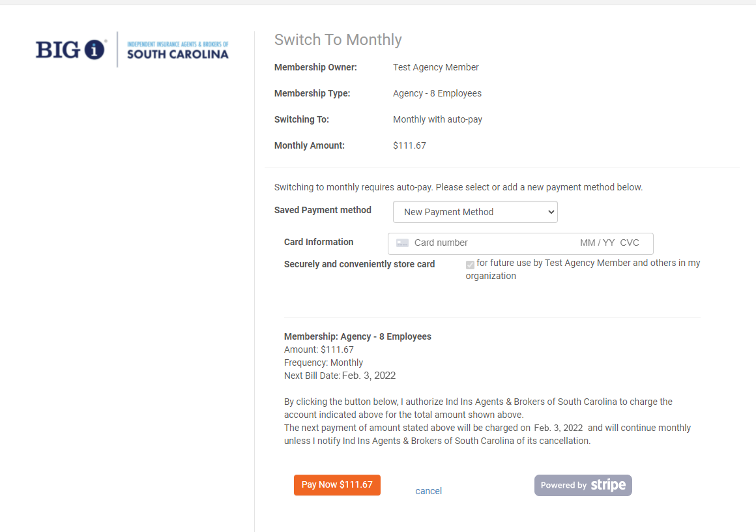Click the Monthly with auto-pay value

click(437, 119)
